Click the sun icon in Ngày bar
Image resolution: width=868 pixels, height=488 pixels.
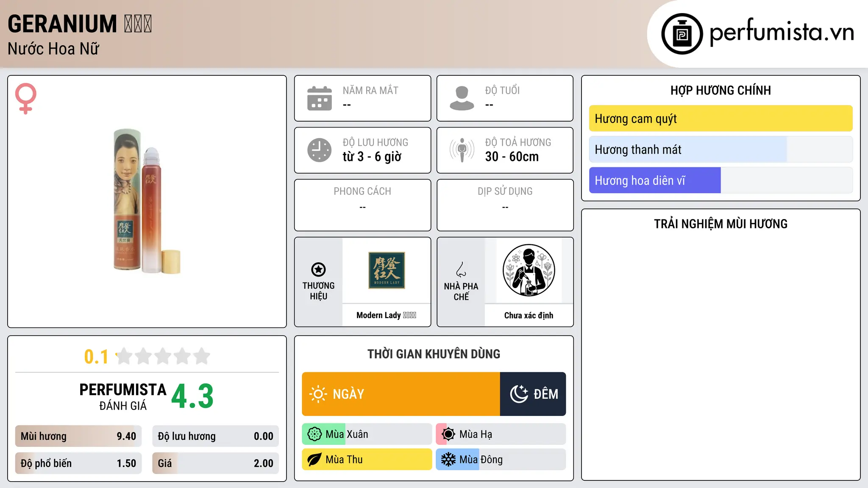coord(318,394)
